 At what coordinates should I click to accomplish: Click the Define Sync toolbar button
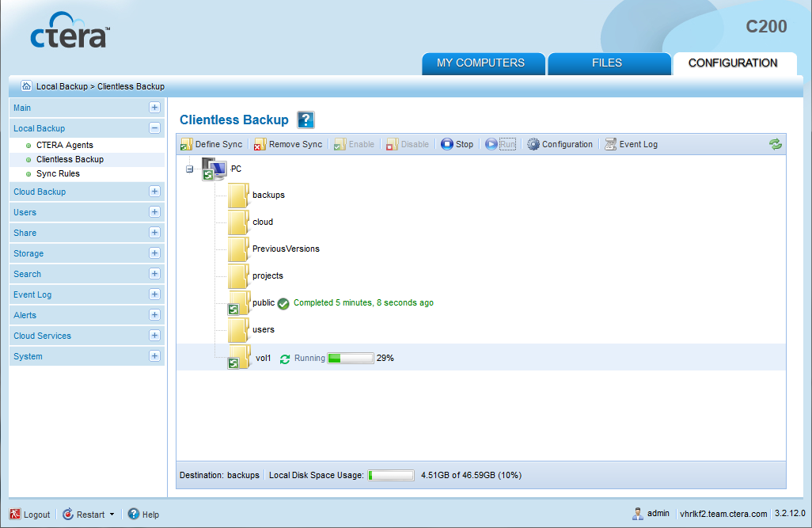(211, 145)
